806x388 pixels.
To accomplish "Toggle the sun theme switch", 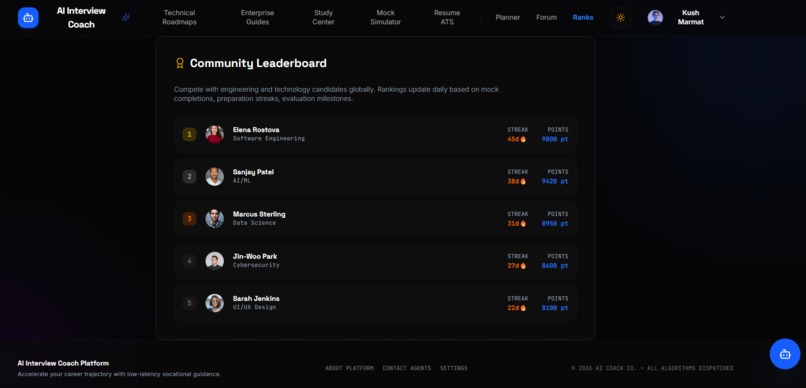I will (x=620, y=17).
